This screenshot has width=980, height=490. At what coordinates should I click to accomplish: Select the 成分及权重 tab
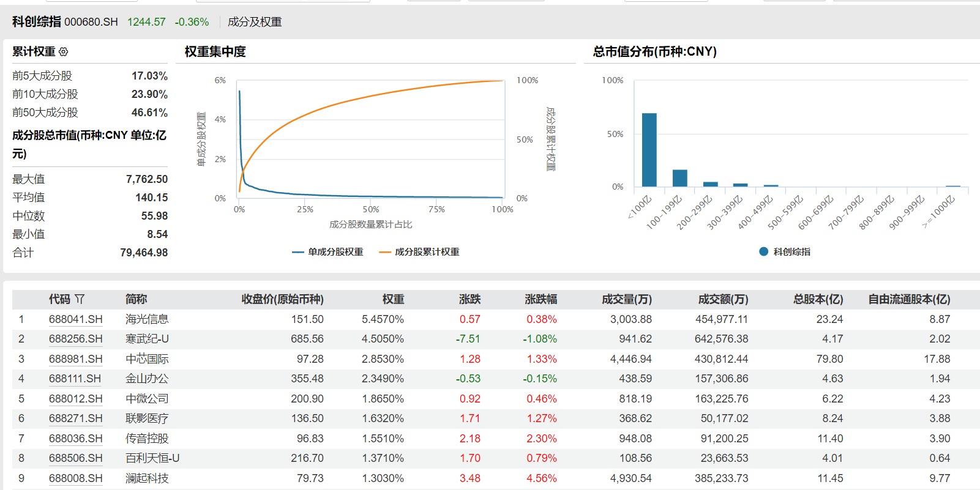point(255,22)
